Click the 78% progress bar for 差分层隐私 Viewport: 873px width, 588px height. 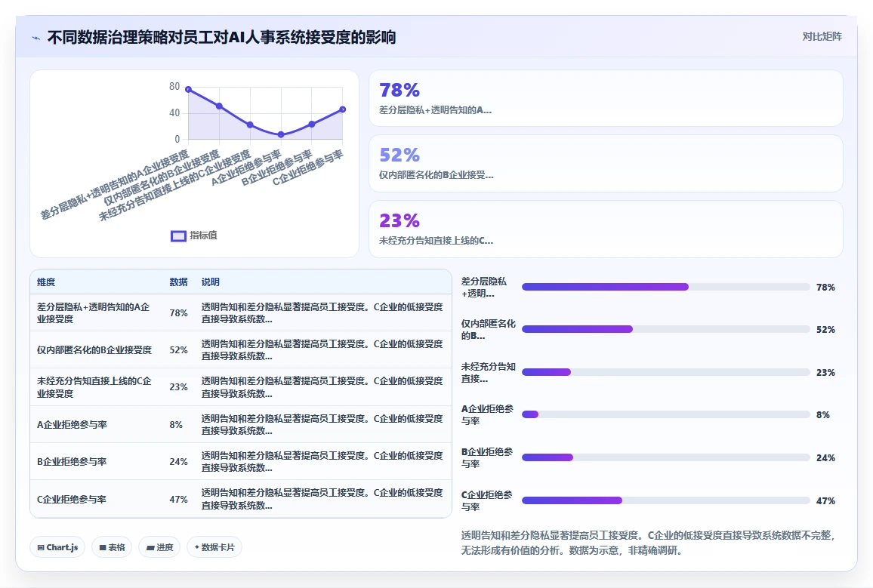(665, 287)
